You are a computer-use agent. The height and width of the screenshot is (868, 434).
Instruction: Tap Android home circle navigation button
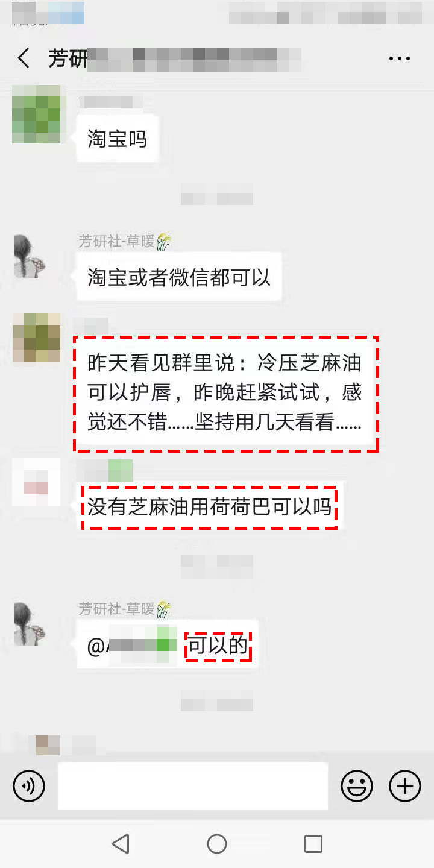click(x=217, y=844)
